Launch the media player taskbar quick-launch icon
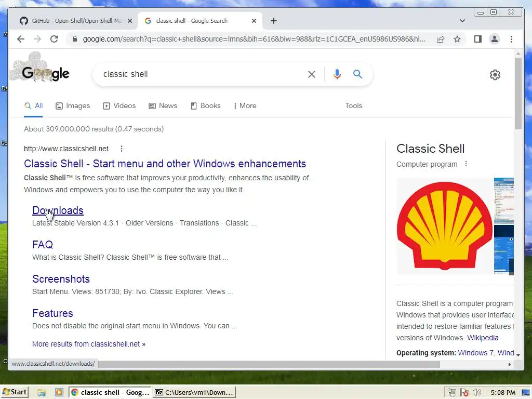The image size is (532, 399). click(59, 393)
